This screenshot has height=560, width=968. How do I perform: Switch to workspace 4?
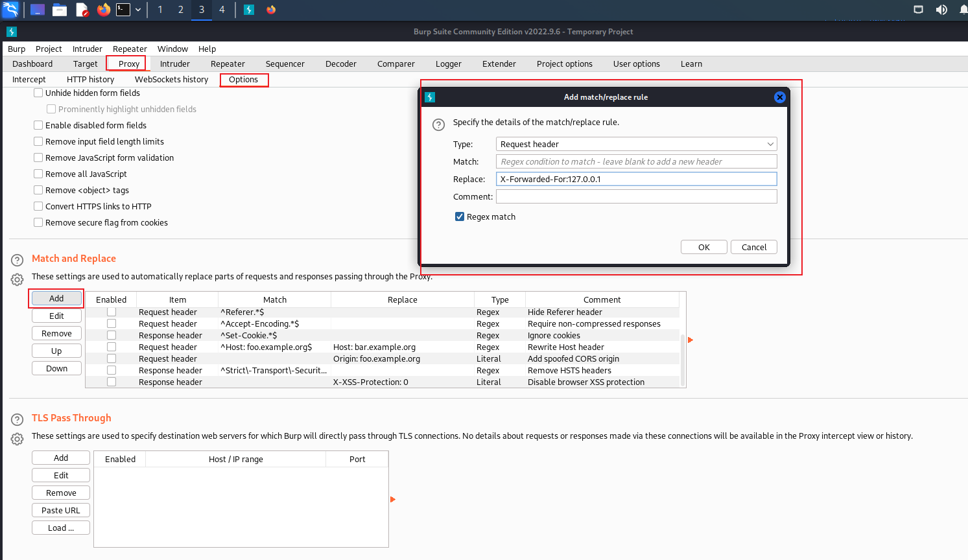(x=222, y=10)
